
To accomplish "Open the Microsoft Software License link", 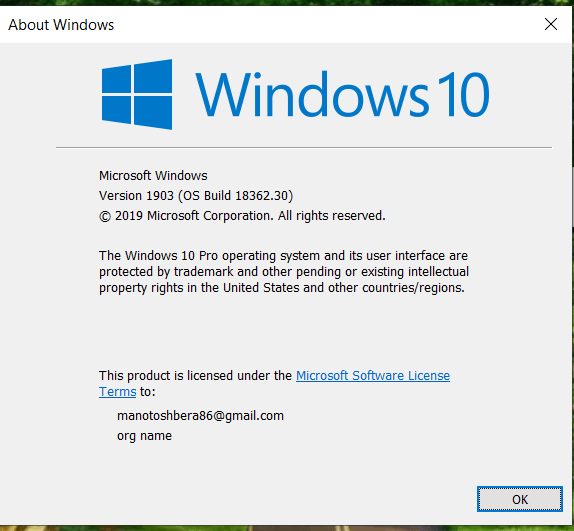I will [x=373, y=375].
